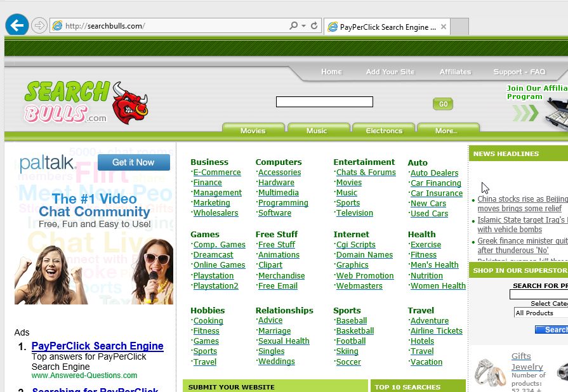Image resolution: width=568 pixels, height=392 pixels.
Task: Click the GO search button
Action: 442,103
